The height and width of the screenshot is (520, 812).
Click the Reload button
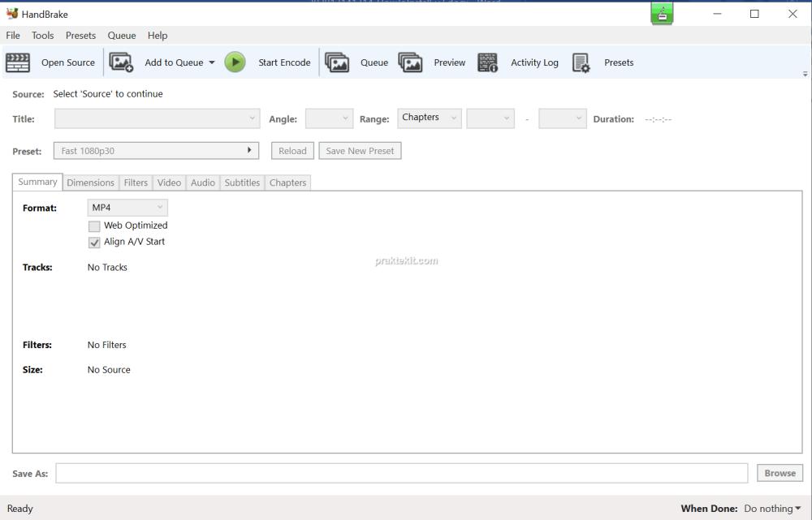tap(292, 151)
